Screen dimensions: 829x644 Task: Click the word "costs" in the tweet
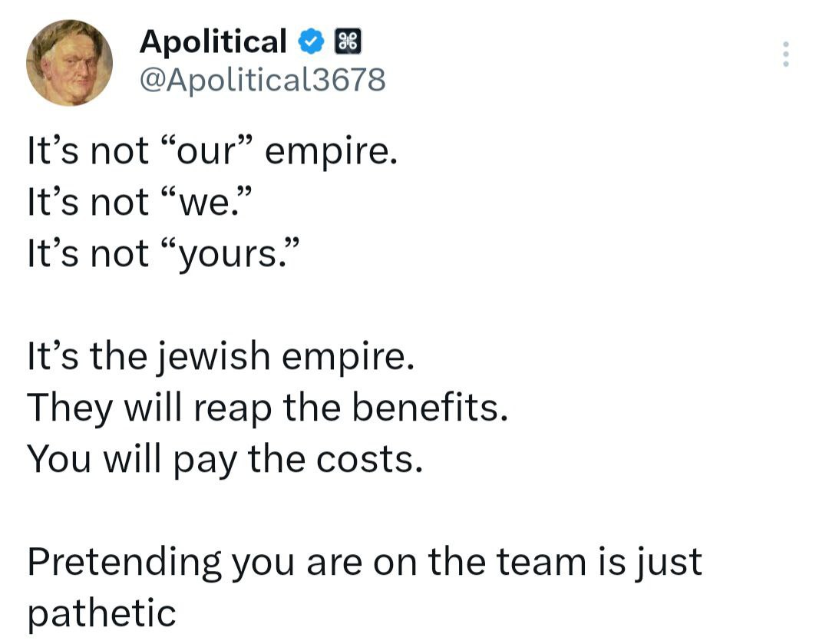pyautogui.click(x=381, y=458)
